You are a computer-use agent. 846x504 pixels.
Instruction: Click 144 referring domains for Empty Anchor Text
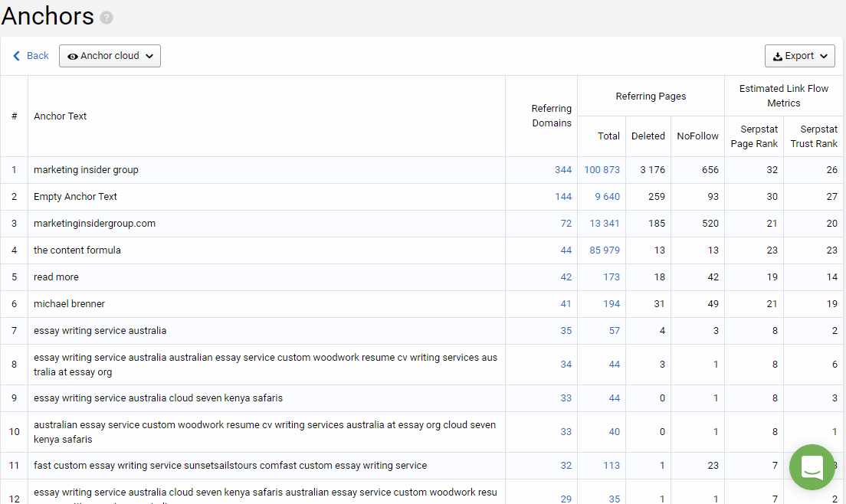(x=562, y=197)
